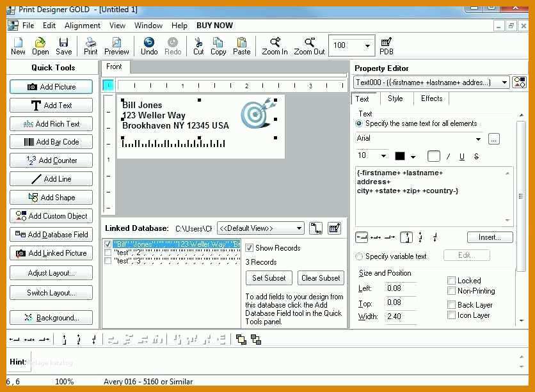Click the Add Bar Code button

[x=51, y=142]
